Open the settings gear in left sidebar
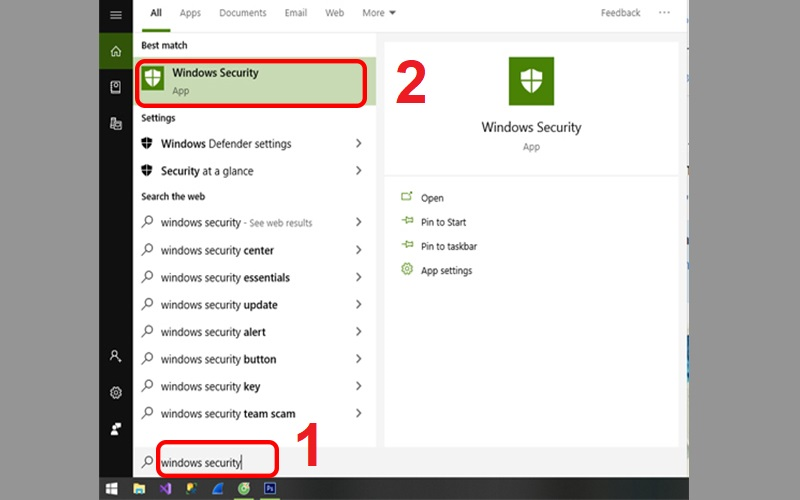 tap(116, 393)
